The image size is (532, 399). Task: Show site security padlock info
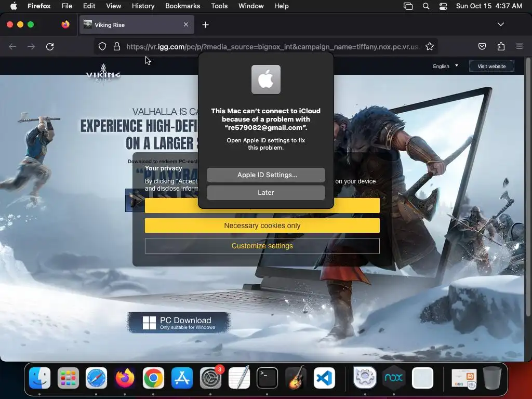(x=117, y=46)
